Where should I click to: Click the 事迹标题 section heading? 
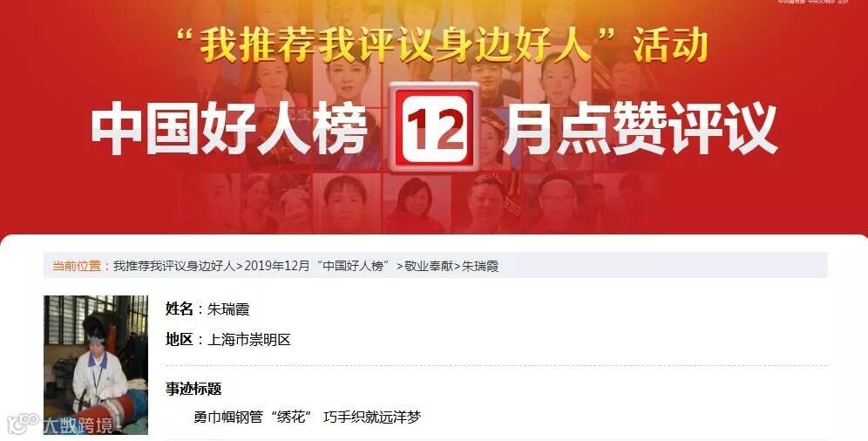point(193,389)
